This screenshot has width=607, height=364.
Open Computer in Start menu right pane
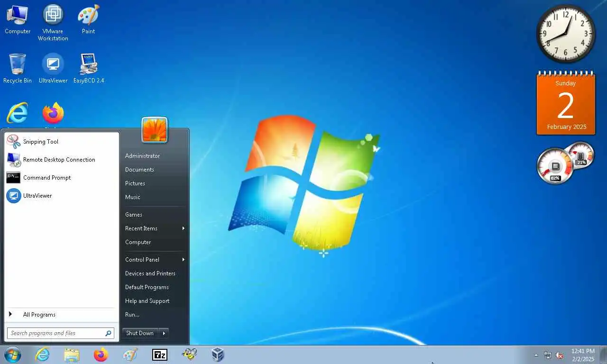[138, 242]
